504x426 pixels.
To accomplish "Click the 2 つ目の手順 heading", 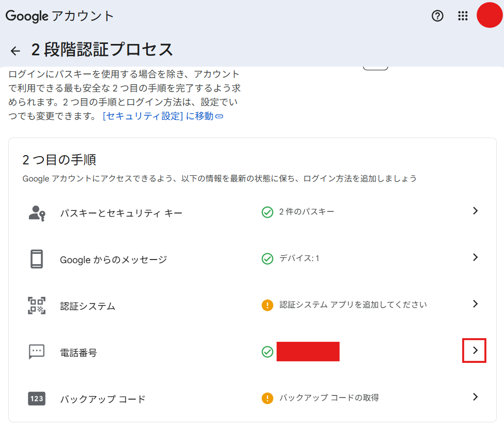I will click(59, 160).
